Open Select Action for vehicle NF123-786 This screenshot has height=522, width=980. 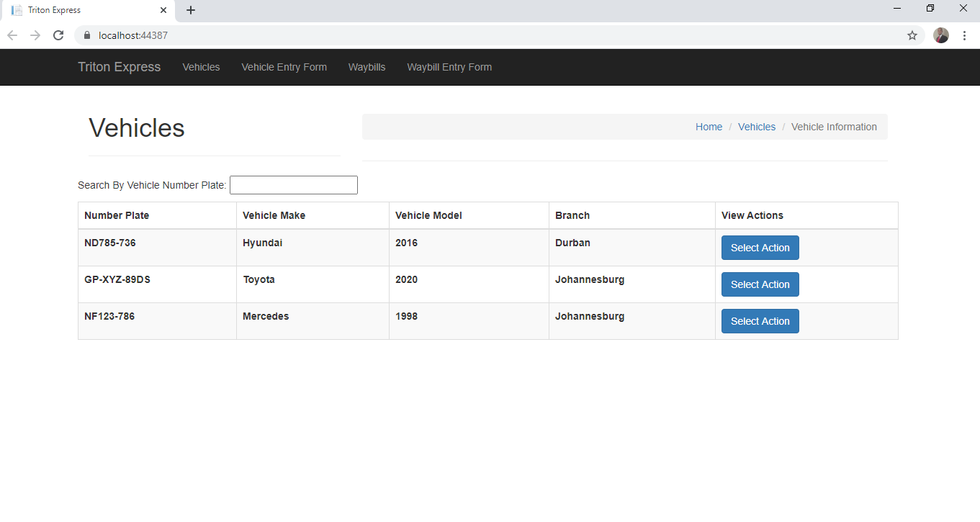pos(760,320)
